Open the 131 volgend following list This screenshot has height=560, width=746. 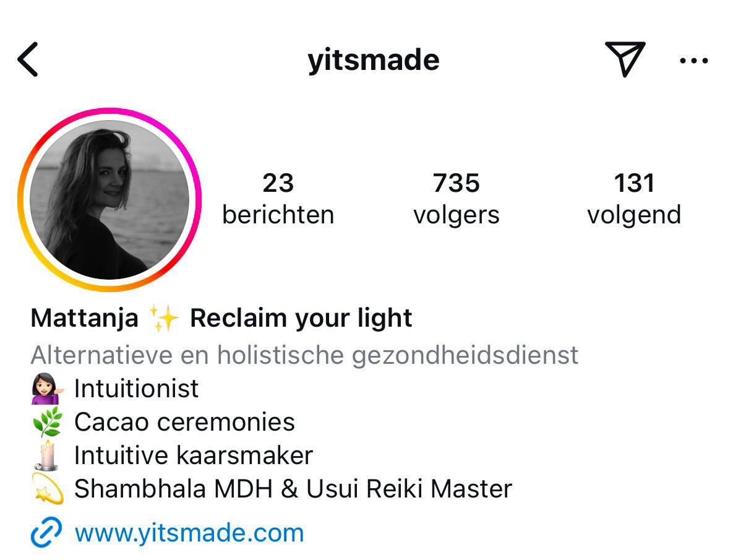click(x=634, y=199)
